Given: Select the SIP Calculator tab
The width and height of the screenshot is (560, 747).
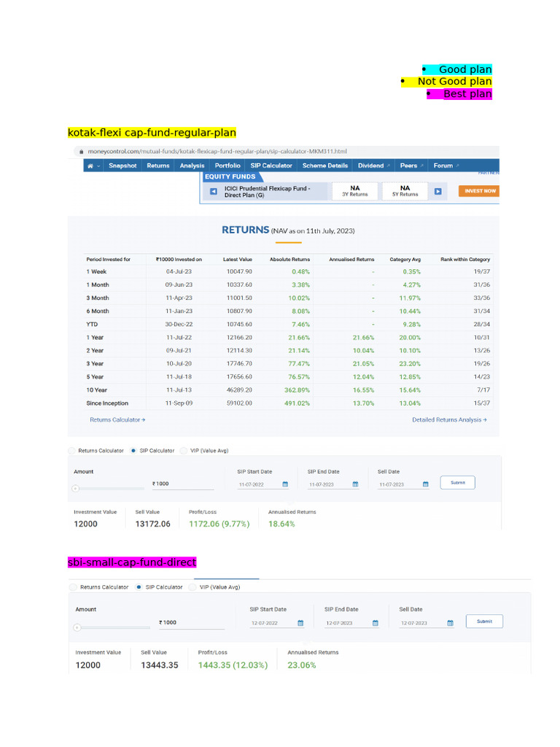Looking at the screenshot, I should (271, 166).
